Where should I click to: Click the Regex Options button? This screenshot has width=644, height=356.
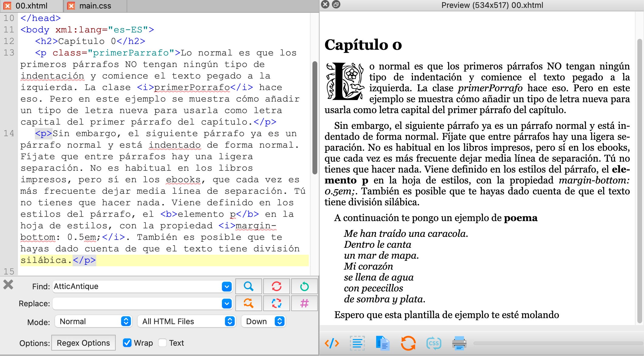pyautogui.click(x=83, y=343)
